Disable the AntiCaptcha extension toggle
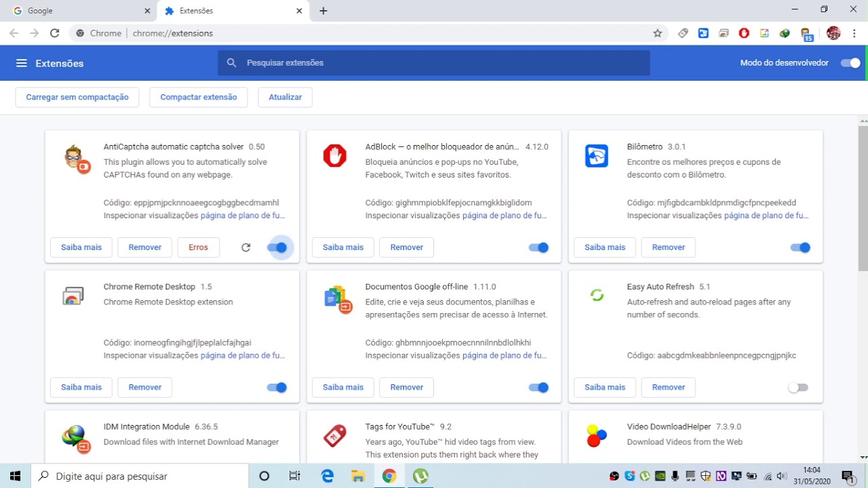The image size is (868, 488). (x=277, y=247)
